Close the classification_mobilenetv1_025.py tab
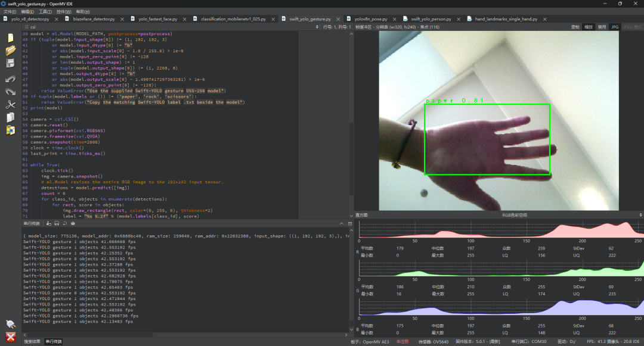Viewport: 644px width, 346px height. 273,19
